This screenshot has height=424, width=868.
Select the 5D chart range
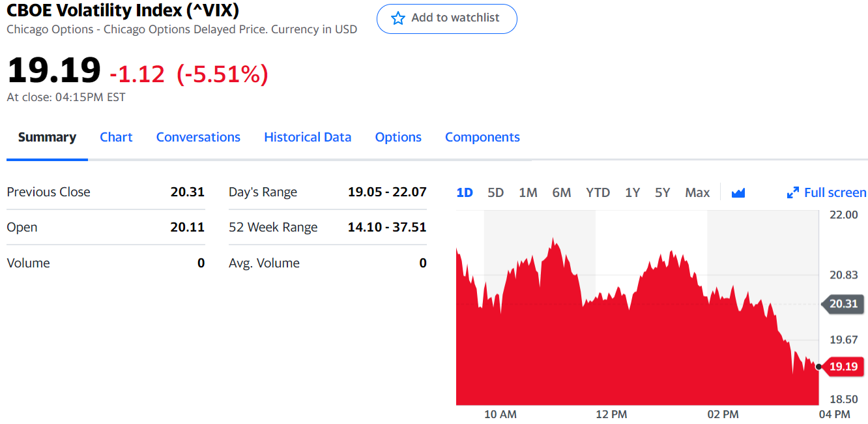click(x=496, y=192)
